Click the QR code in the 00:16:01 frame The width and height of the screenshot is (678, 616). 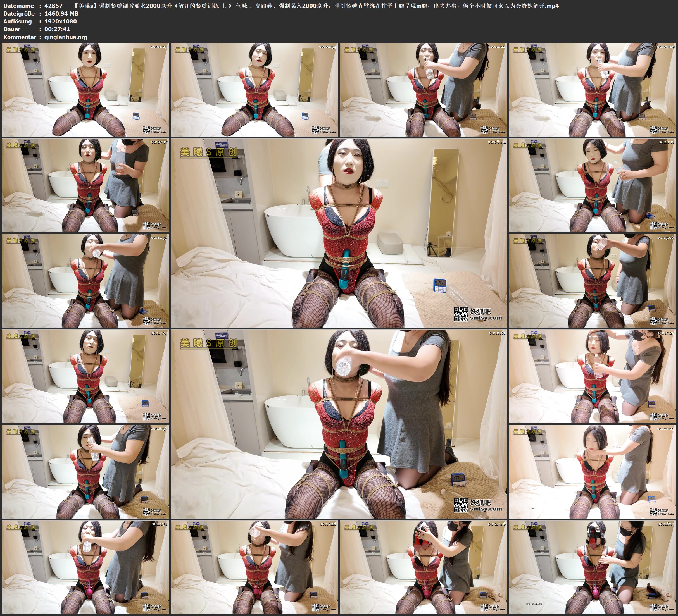click(461, 505)
